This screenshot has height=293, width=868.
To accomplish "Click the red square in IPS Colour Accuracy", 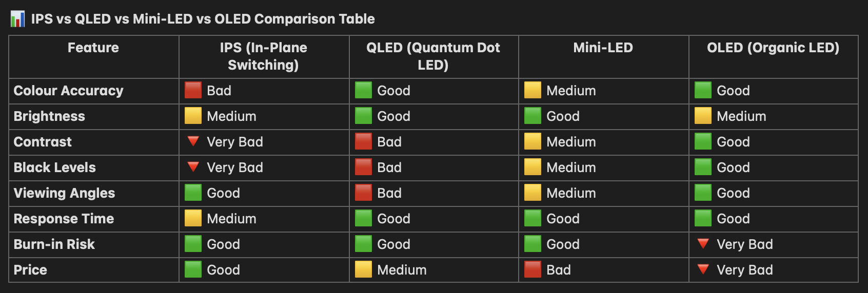I will [193, 90].
